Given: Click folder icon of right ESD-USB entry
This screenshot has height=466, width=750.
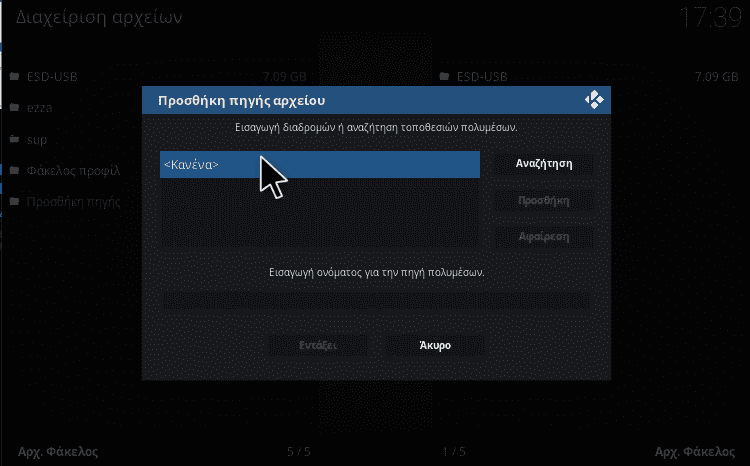Looking at the screenshot, I should click(x=444, y=76).
